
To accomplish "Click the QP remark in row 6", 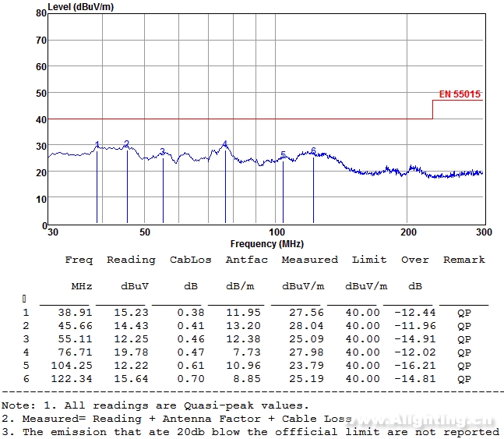I will click(464, 379).
